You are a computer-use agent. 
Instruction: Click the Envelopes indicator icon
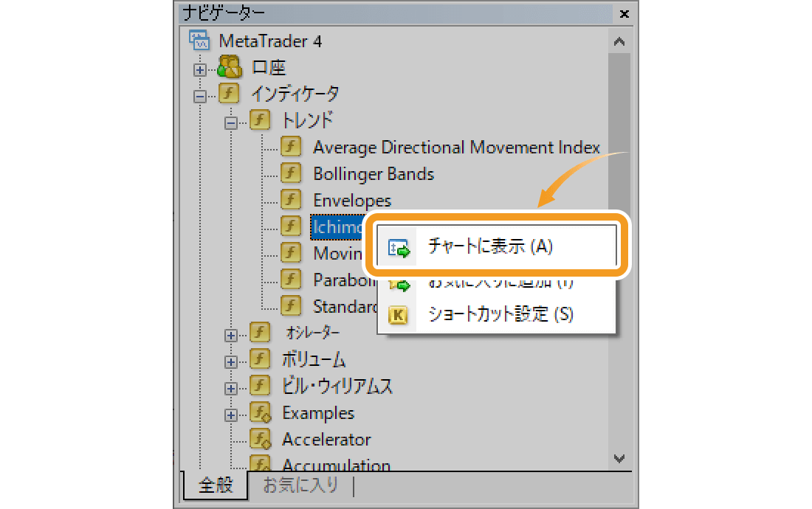pyautogui.click(x=291, y=199)
